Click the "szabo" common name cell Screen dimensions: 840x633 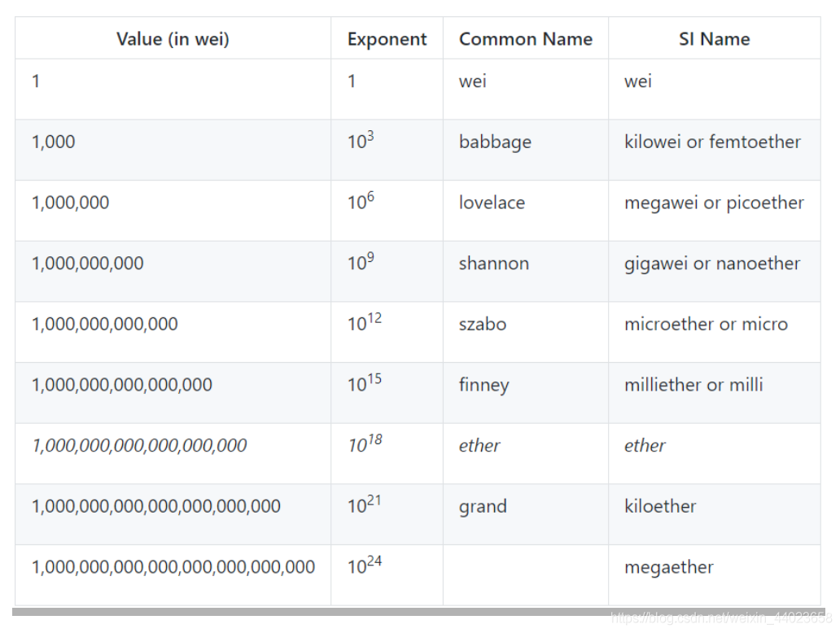tap(482, 324)
